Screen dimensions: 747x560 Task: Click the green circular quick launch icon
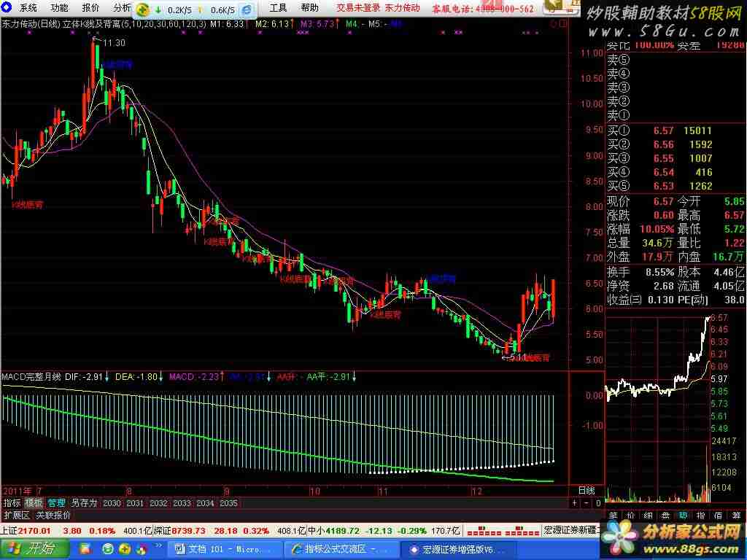pos(108,549)
